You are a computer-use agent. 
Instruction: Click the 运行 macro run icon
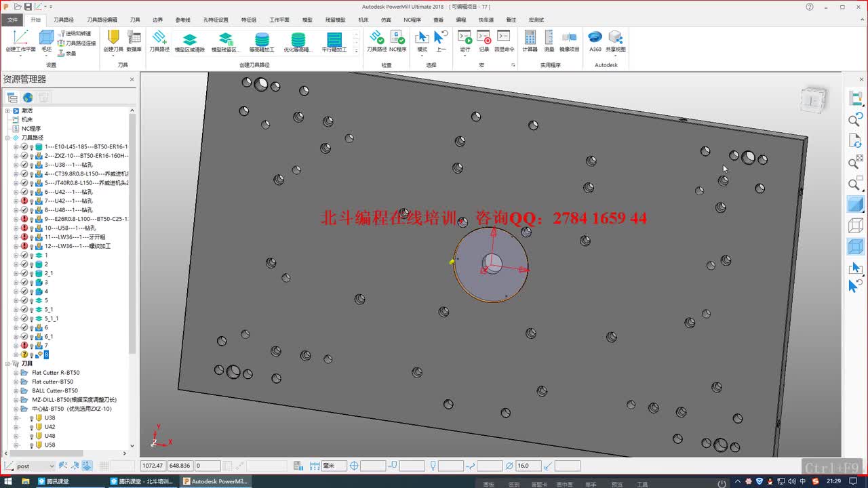pos(465,37)
